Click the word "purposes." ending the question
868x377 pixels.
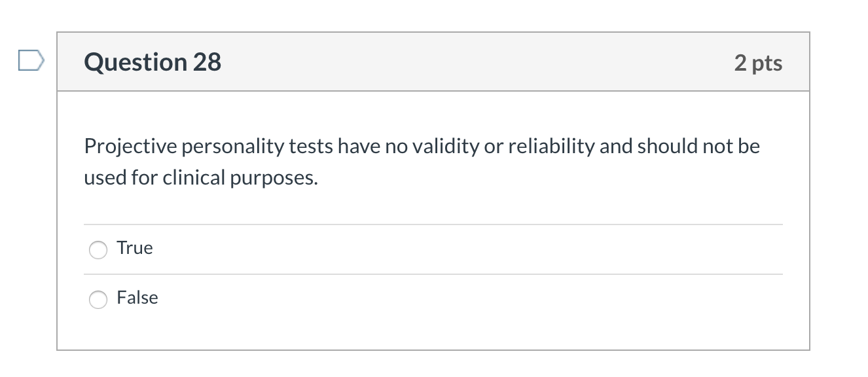[273, 177]
